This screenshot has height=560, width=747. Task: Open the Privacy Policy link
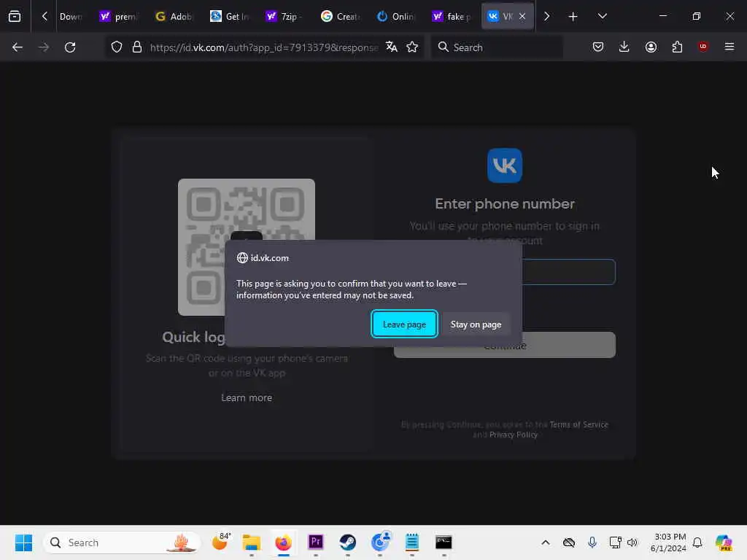pos(514,435)
